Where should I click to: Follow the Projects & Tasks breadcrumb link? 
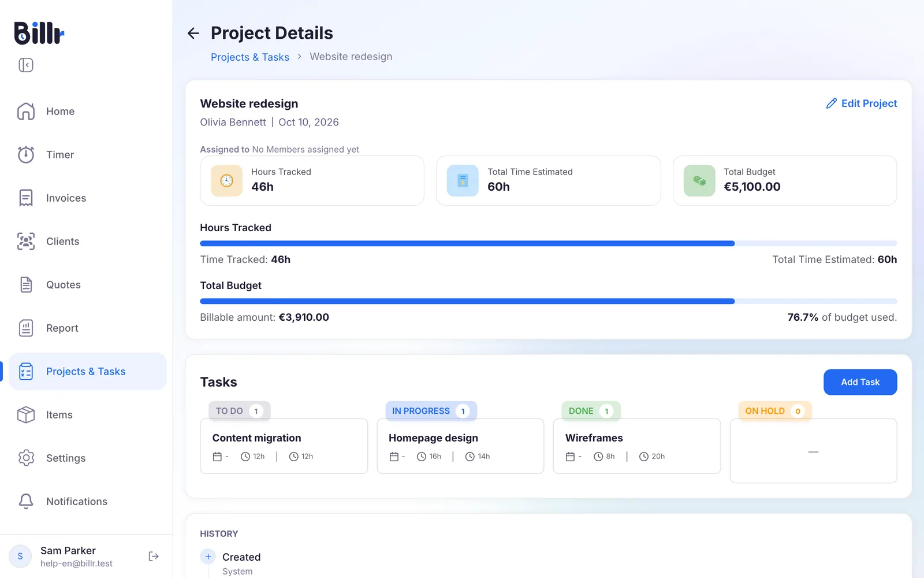(x=250, y=57)
